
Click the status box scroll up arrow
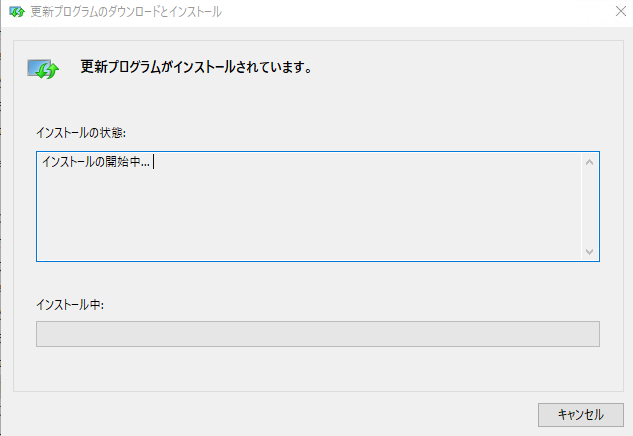[x=589, y=162]
